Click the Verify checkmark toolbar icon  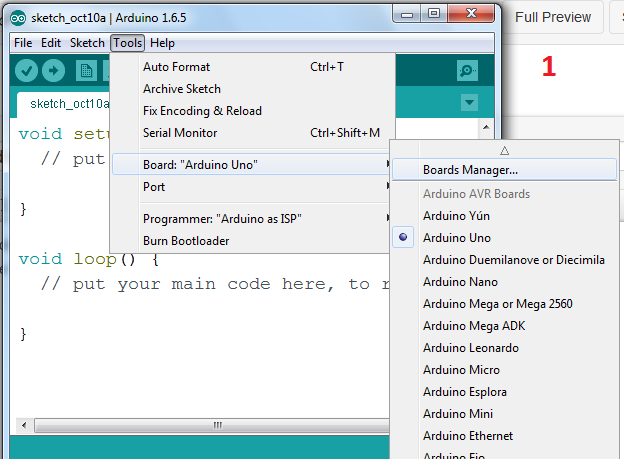point(26,71)
